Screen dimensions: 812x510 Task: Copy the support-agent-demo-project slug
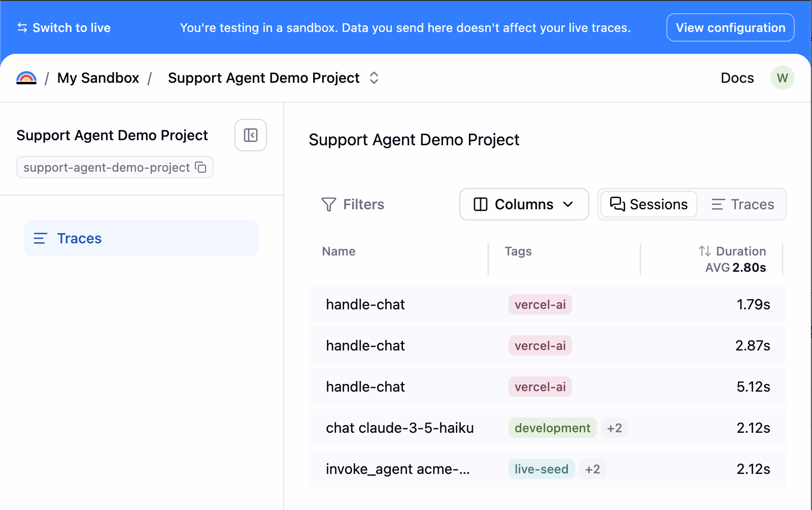click(x=201, y=167)
